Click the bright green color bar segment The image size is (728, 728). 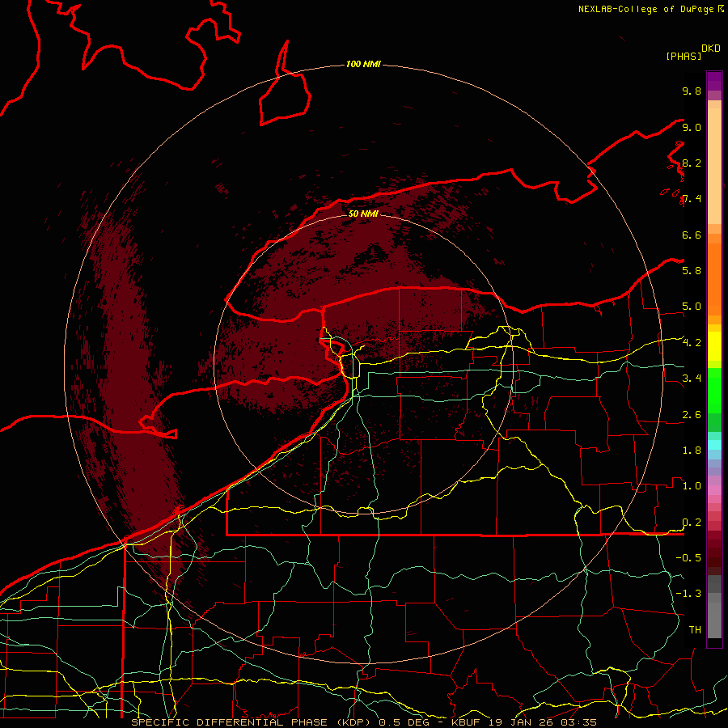click(x=714, y=391)
